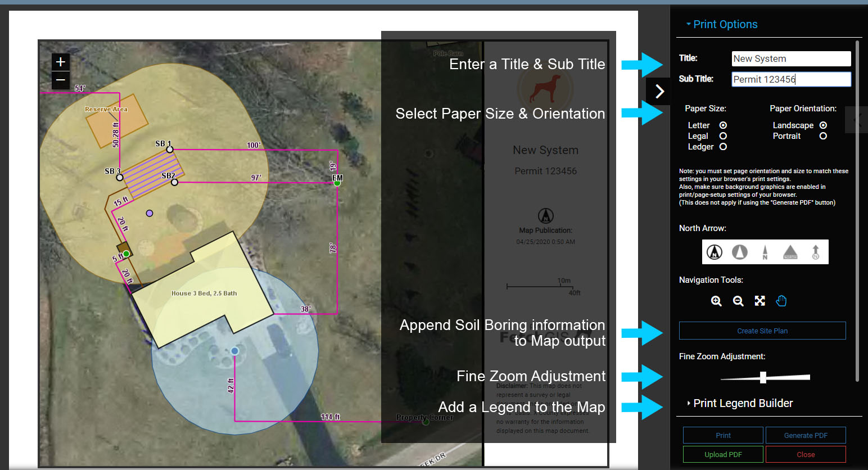Activate the zoom out magnifier navigation tool
Viewport: 868px width, 470px height.
click(738, 301)
